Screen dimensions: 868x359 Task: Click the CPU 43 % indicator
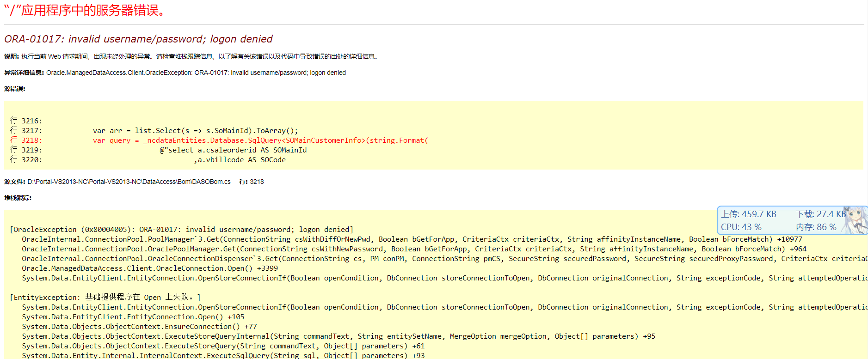coord(741,227)
